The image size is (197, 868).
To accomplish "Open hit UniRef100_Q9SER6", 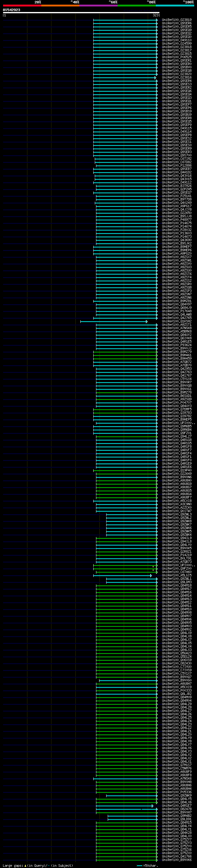I will tap(177, 23).
